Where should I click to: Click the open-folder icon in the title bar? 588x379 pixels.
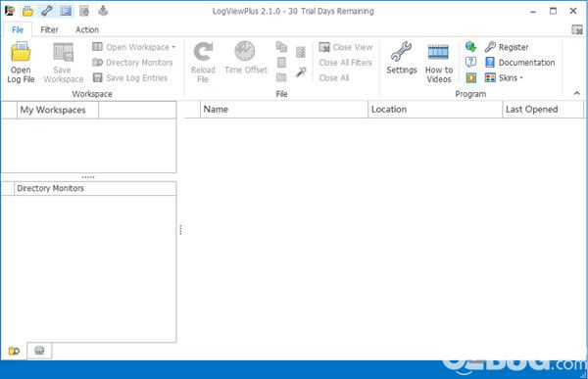[27, 11]
